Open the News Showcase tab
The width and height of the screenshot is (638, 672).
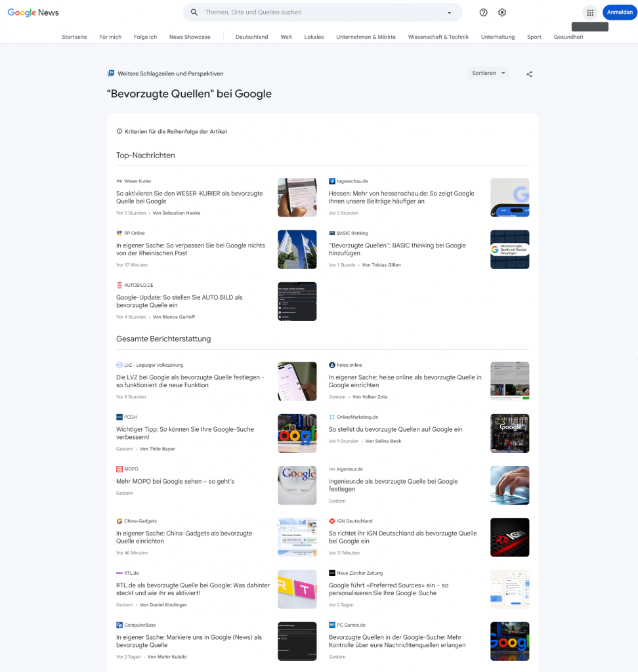pyautogui.click(x=190, y=37)
